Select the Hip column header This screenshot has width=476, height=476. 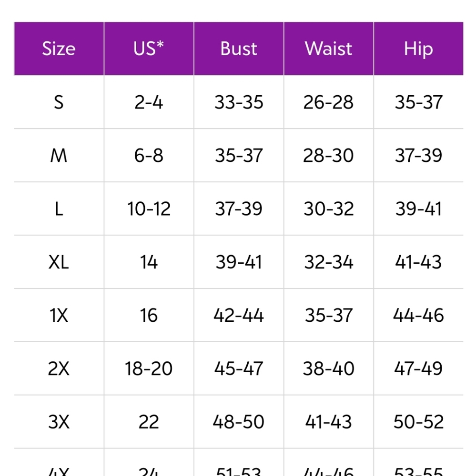tap(418, 49)
